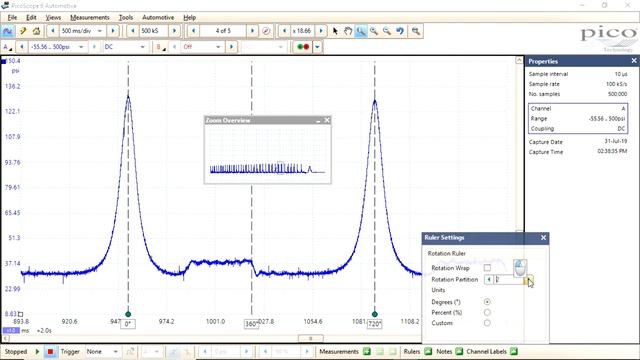Increase Channel B range with right arrow
Screen dimensions: 640x360
tap(231, 47)
